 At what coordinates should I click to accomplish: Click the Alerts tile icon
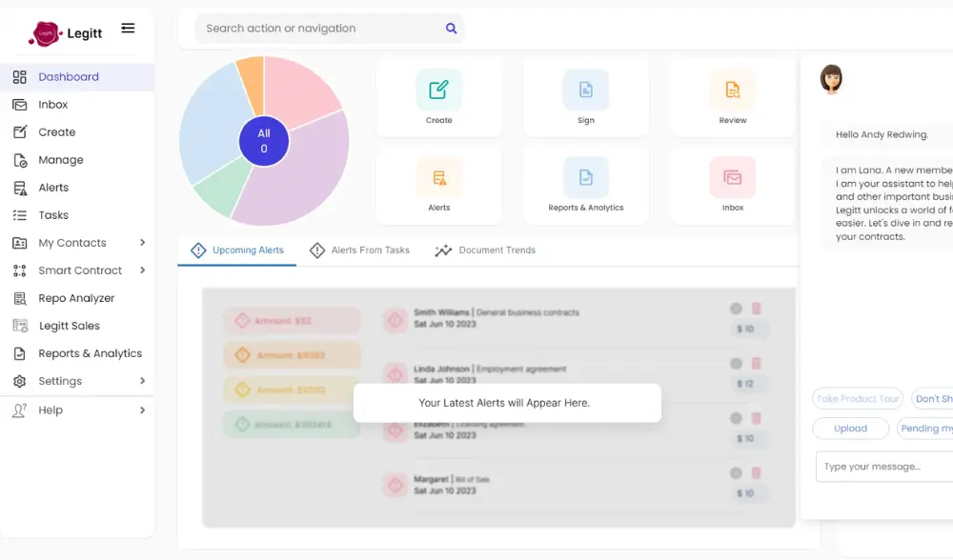point(438,177)
